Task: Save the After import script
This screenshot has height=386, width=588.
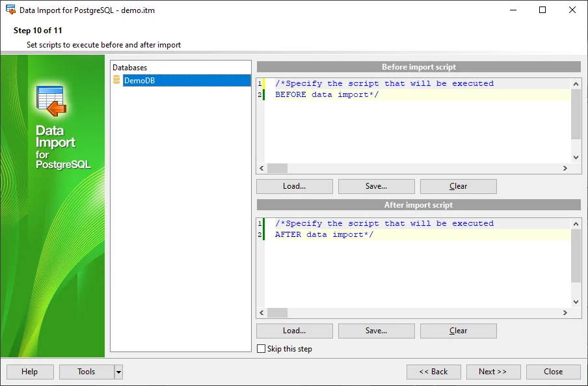Action: coord(376,331)
